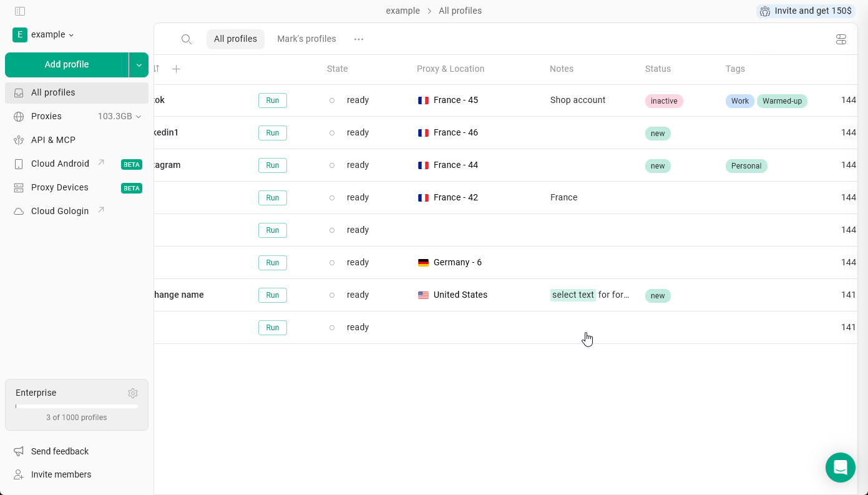Open All profiles in sidebar
The height and width of the screenshot is (495, 868).
[x=77, y=92]
